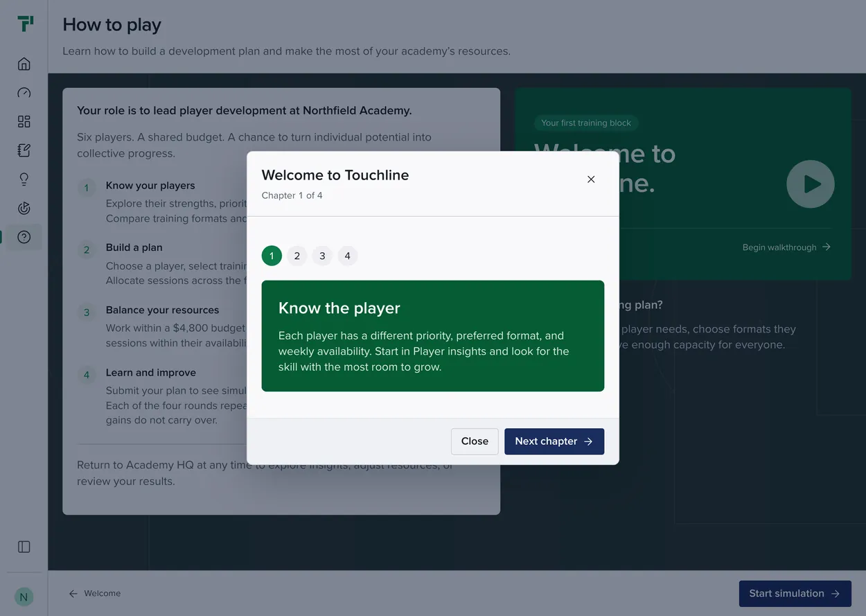Click the 'Welcome to Touchline' dialog title
Screen dimensions: 866x616
335,175
